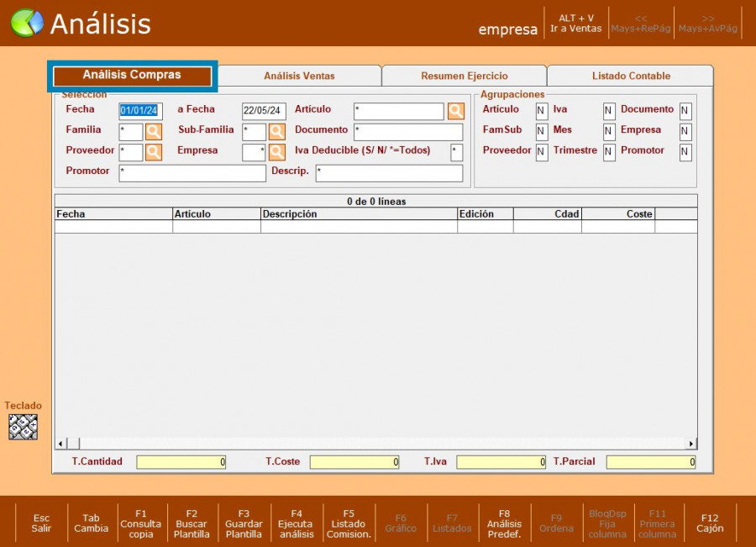This screenshot has width=756, height=547.
Task: Open the on-screen Teclado keyboard icon
Action: (x=23, y=427)
